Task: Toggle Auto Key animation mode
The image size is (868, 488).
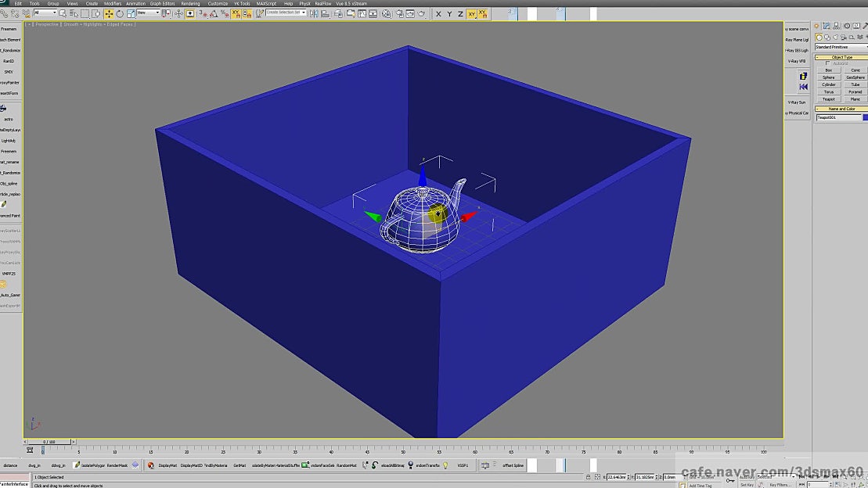Action: coord(747,478)
